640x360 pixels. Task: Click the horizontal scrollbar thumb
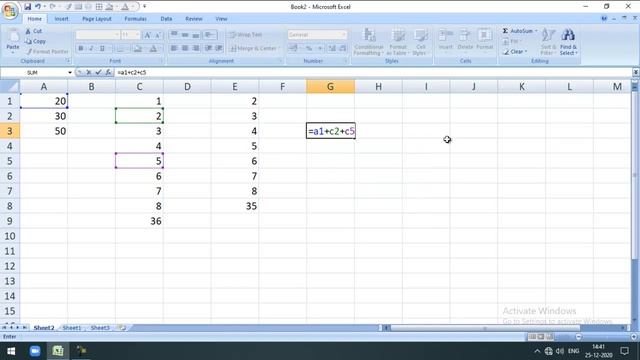pos(485,328)
